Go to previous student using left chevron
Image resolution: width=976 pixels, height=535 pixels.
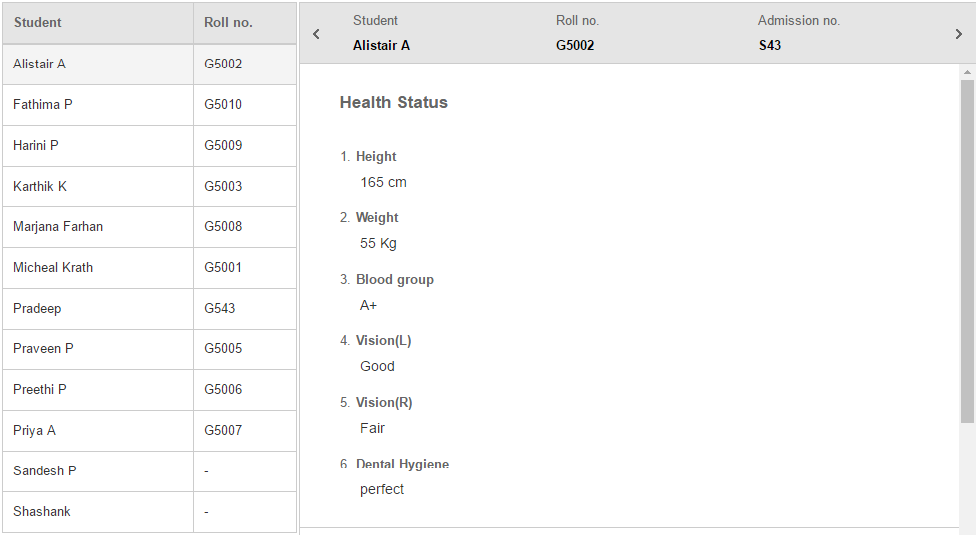[x=316, y=34]
